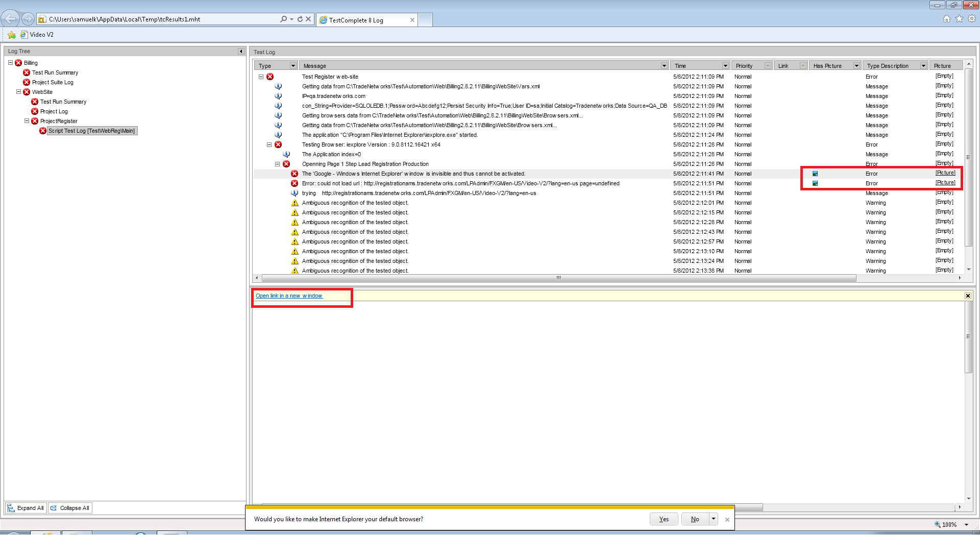The height and width of the screenshot is (535, 980).
Task: Collapse the Log Tree panel arrow
Action: [x=241, y=51]
